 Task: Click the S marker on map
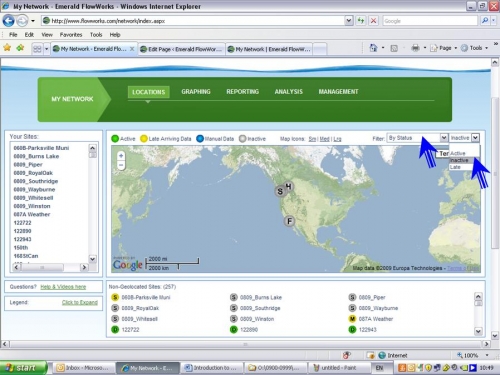click(280, 191)
